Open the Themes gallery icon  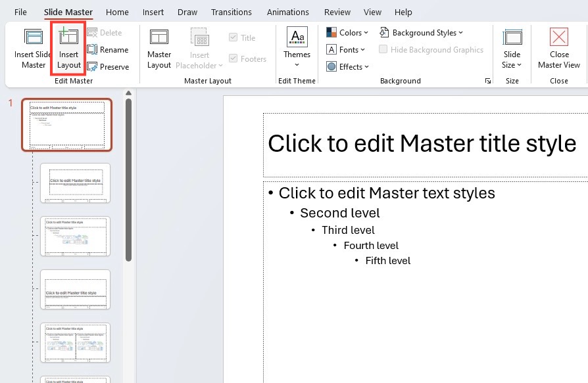click(297, 37)
